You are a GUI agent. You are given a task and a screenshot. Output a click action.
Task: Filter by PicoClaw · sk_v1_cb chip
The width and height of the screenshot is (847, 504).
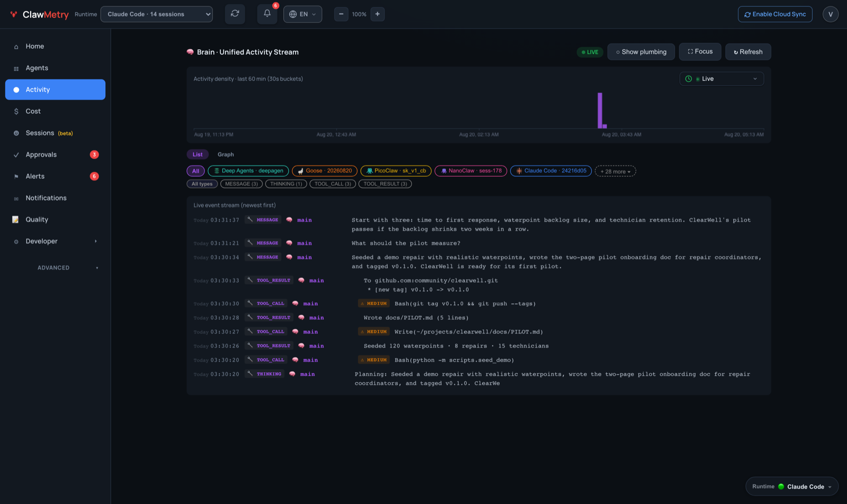coord(396,171)
